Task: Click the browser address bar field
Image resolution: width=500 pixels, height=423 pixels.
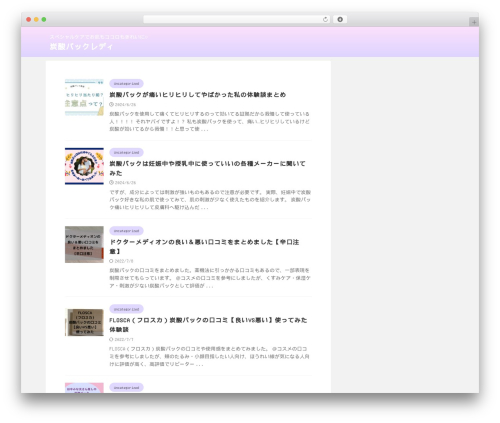Action: 237,20
